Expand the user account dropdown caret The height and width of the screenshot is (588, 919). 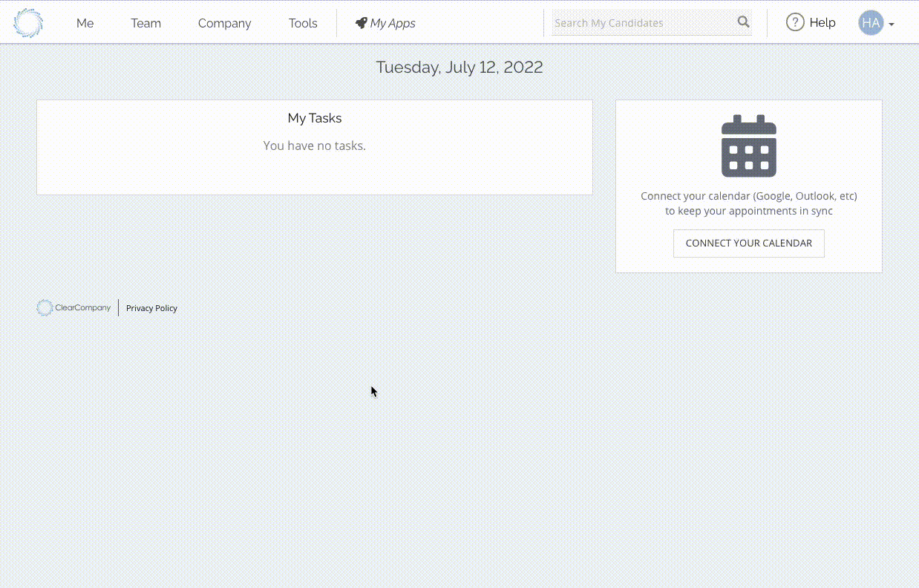pos(892,24)
